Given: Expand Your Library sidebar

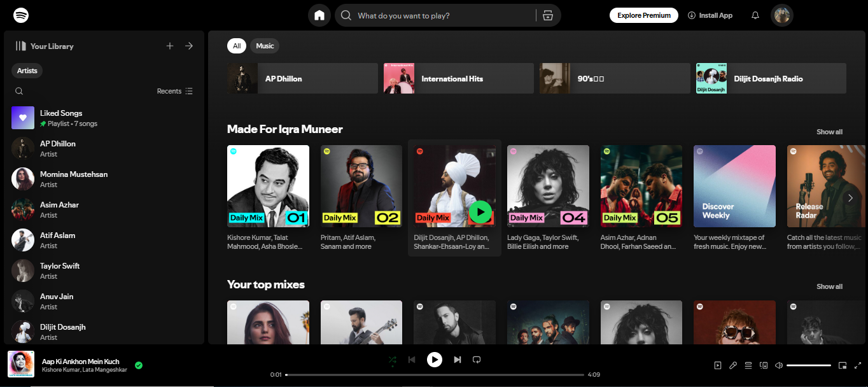Looking at the screenshot, I should click(x=189, y=46).
